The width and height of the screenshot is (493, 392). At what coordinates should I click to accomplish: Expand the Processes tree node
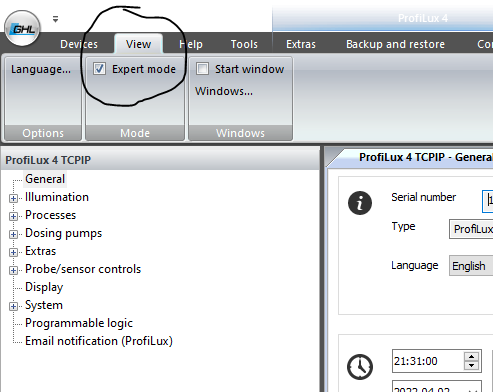click(x=13, y=216)
